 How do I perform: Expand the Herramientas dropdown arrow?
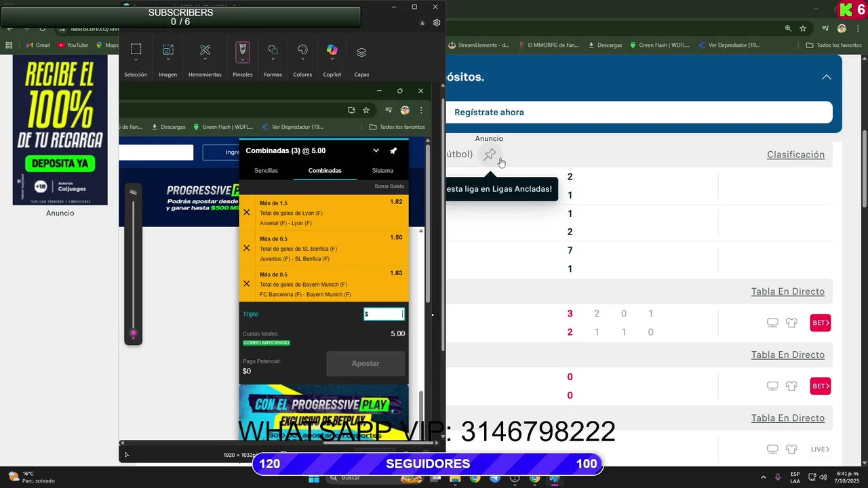pyautogui.click(x=205, y=60)
